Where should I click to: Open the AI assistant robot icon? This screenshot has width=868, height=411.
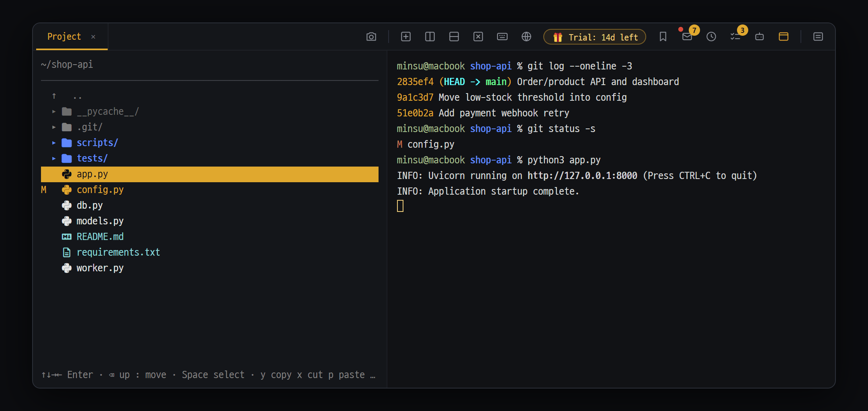pyautogui.click(x=759, y=37)
